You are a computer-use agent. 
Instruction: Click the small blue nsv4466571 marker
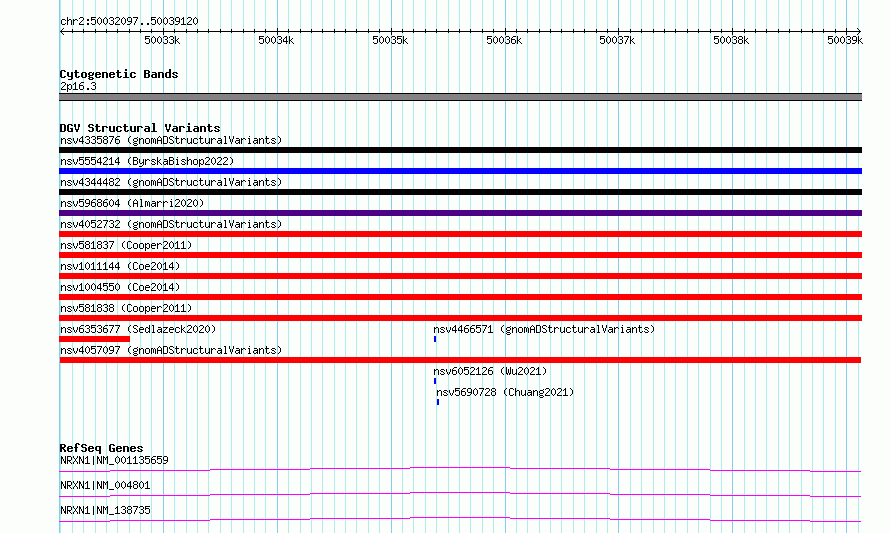coord(435,339)
